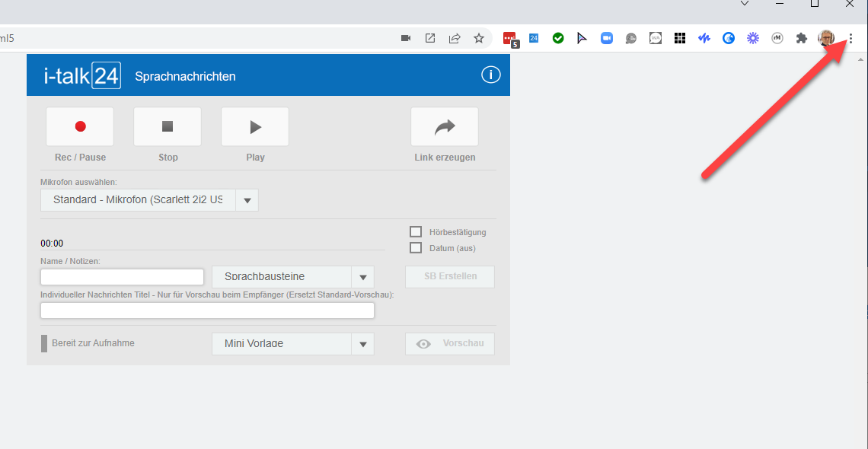Click the camera permission icon in address bar
This screenshot has height=449, width=868.
[406, 38]
